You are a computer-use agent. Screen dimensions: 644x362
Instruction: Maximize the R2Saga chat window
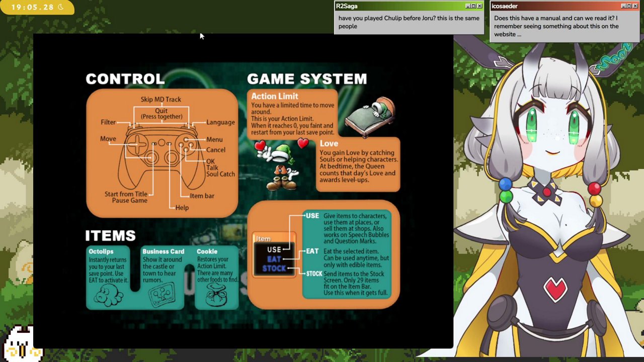coord(473,6)
